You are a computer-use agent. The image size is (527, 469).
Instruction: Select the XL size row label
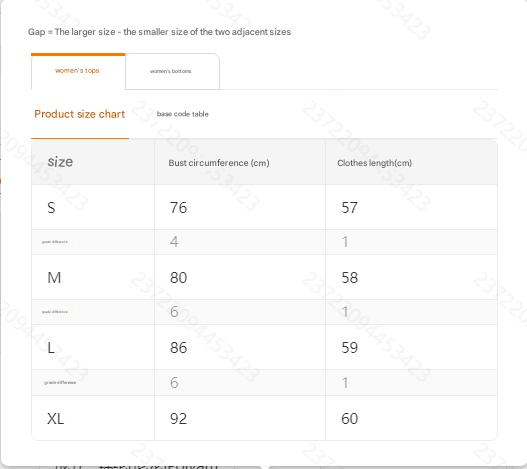point(55,419)
